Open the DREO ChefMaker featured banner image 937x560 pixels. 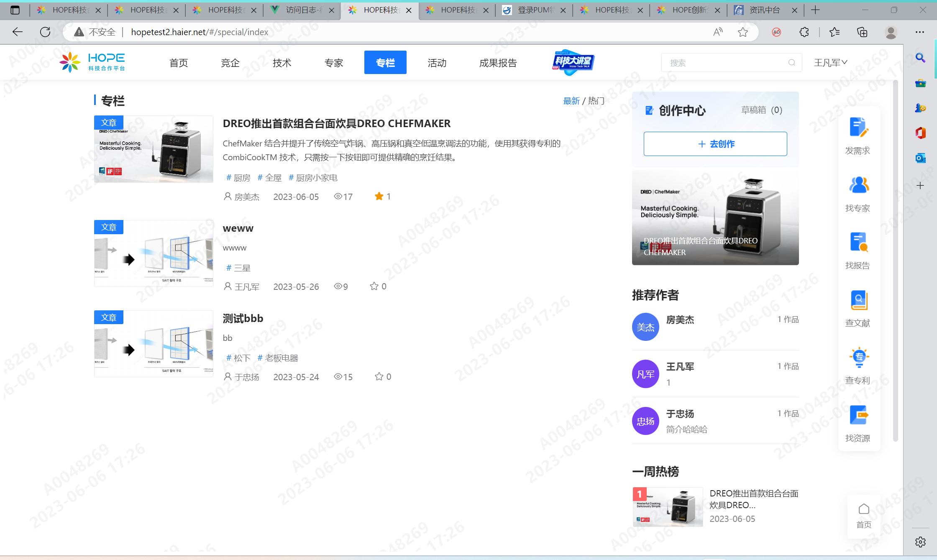pyautogui.click(x=715, y=217)
